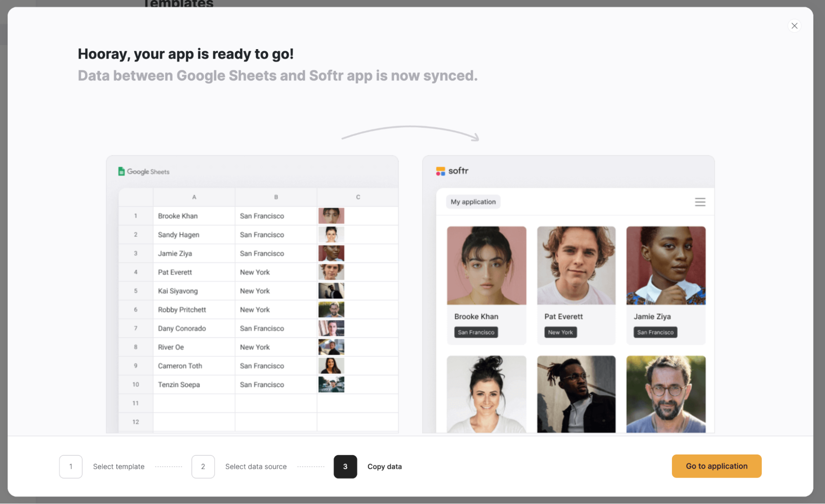Click Pat Everett's card photo
825x504 pixels.
pos(576,265)
